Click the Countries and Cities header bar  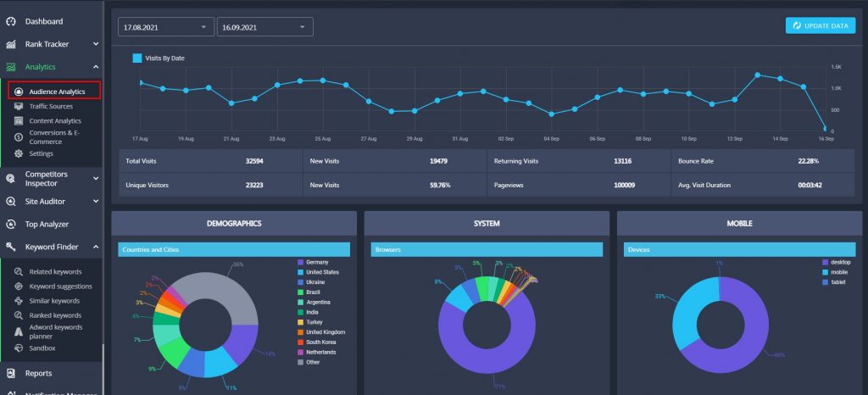(234, 249)
